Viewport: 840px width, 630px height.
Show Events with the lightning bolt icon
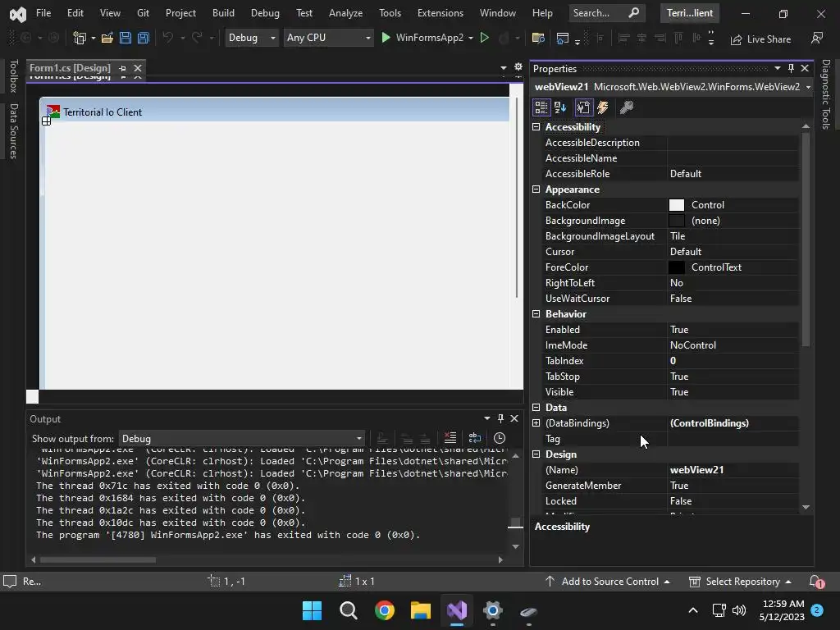point(603,107)
